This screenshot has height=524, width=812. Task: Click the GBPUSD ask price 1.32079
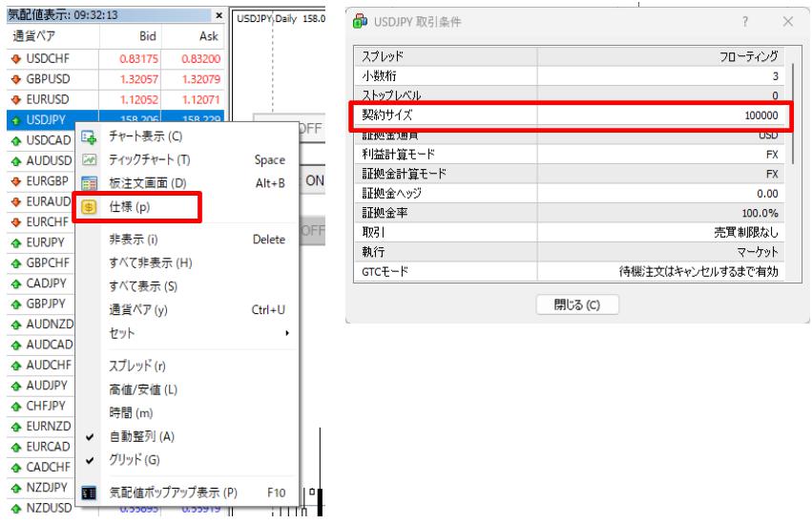[201, 79]
